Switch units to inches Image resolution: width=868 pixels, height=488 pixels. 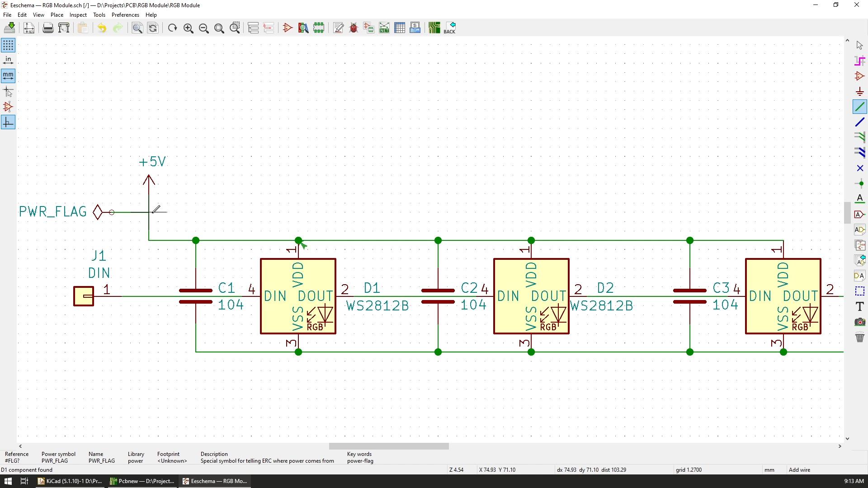tap(8, 61)
